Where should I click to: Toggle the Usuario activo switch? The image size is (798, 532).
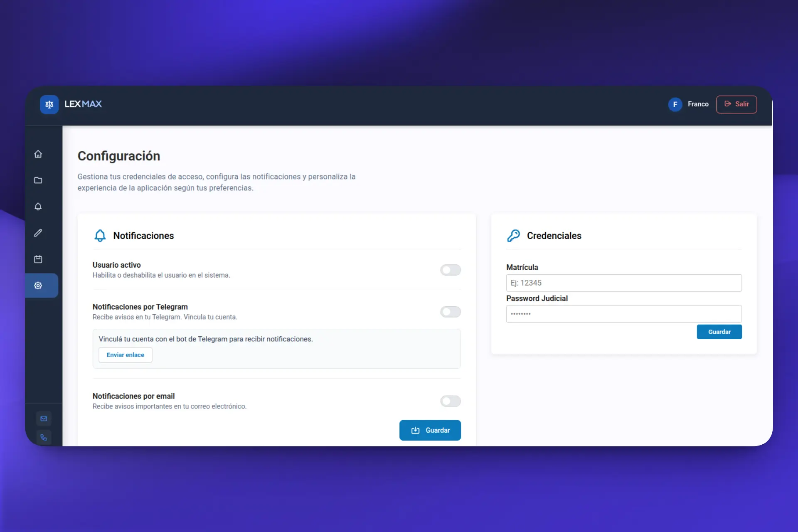coord(451,270)
